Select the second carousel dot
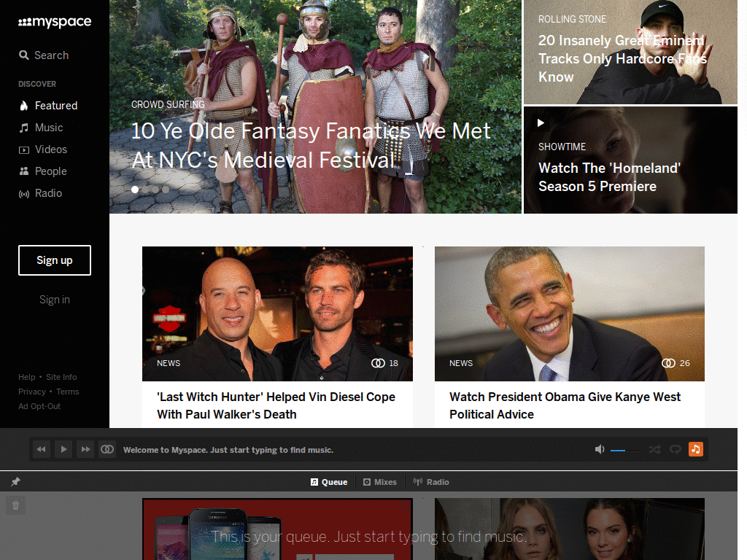This screenshot has width=747, height=560. (145, 190)
